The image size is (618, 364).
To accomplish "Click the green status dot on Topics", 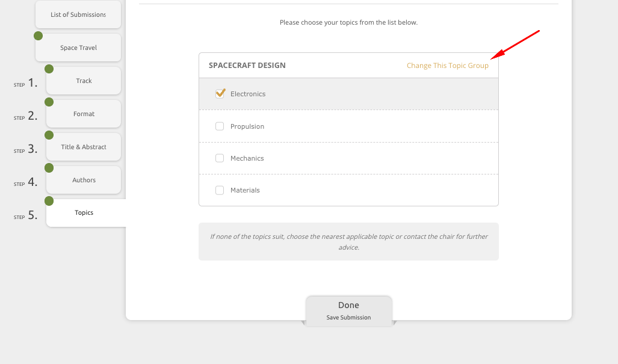I will tap(49, 201).
